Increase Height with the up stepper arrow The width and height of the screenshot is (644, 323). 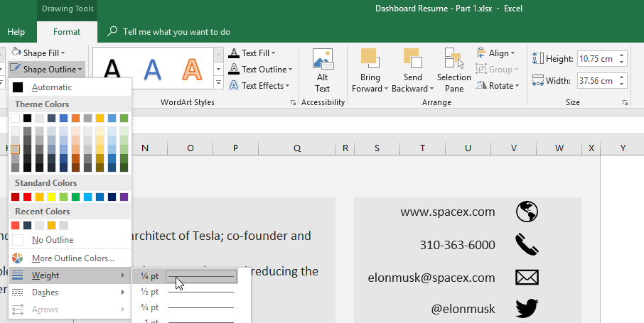(x=622, y=55)
